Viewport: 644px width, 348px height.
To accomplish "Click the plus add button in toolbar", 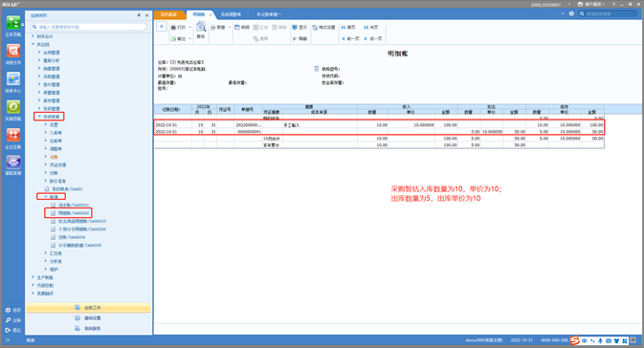I will click(x=162, y=27).
